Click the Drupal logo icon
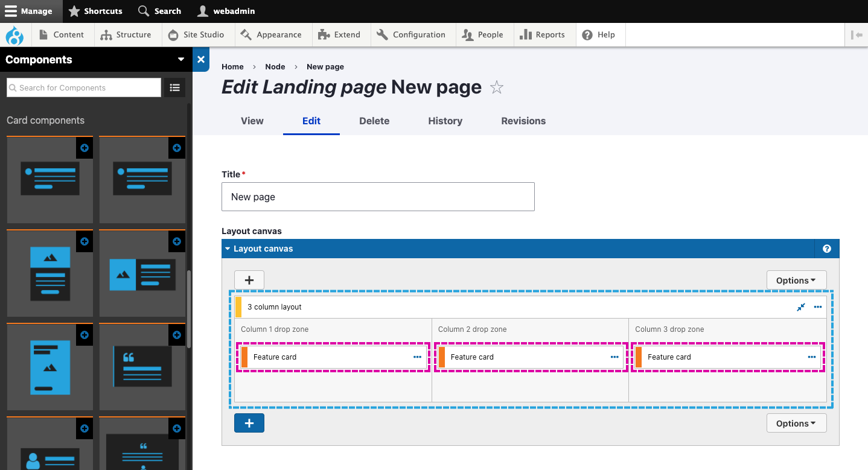The image size is (868, 470). 14,35
